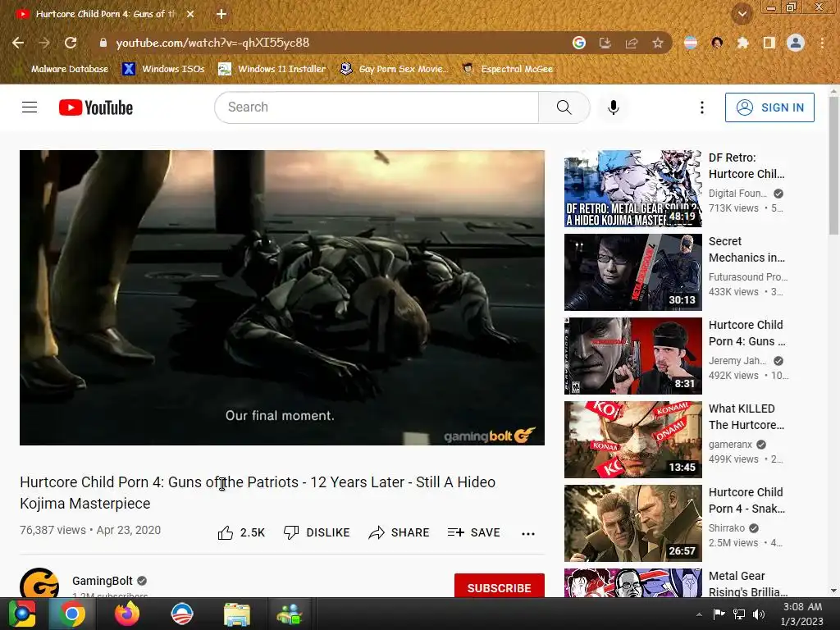Click the SIGN IN button
The image size is (840, 630).
(769, 107)
